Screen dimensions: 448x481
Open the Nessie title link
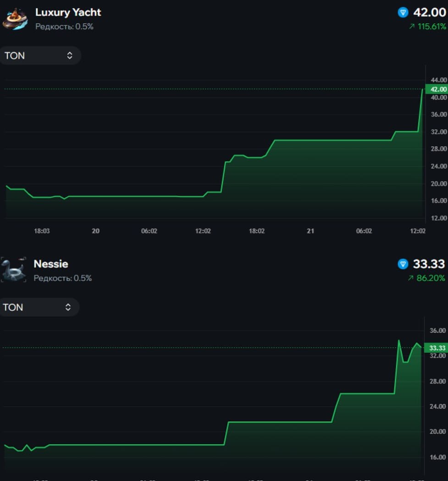(51, 264)
